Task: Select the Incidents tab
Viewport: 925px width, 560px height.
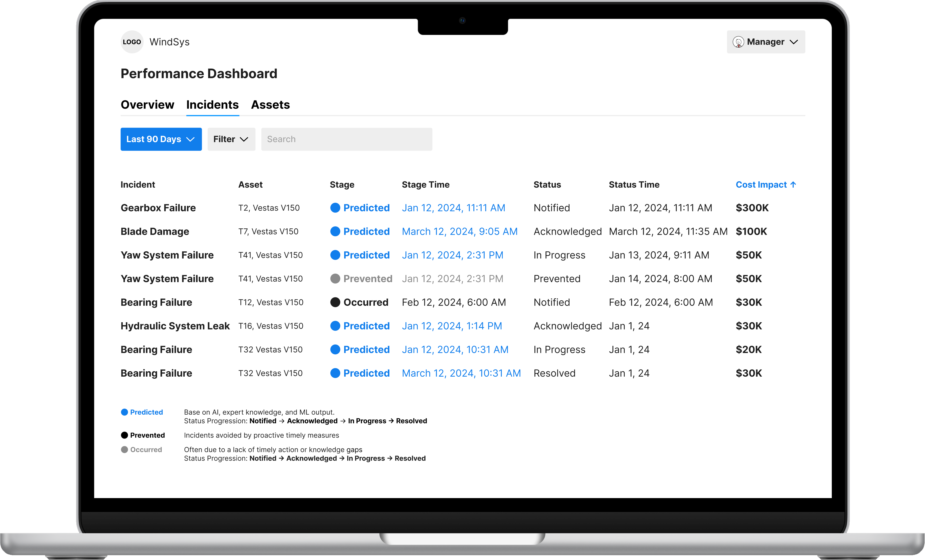Action: click(213, 104)
